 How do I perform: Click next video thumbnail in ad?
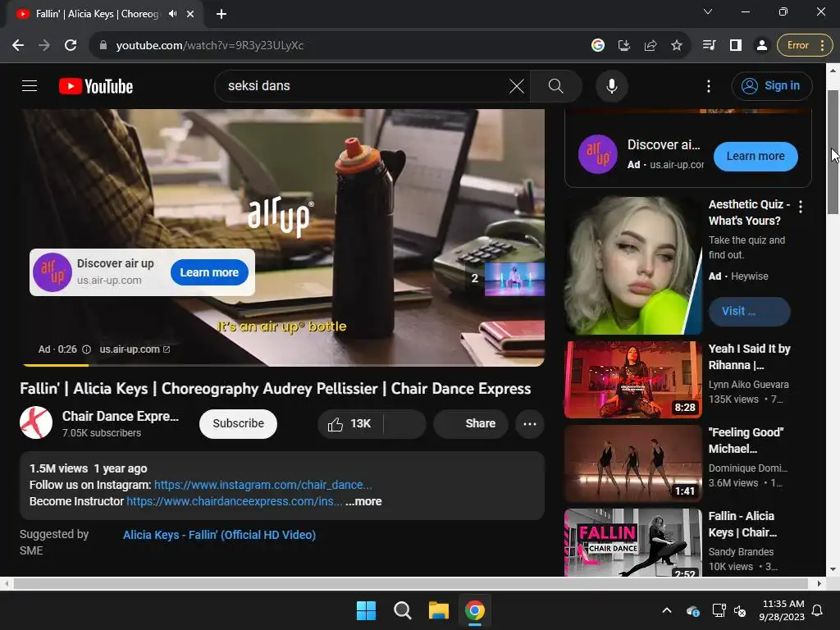[514, 279]
